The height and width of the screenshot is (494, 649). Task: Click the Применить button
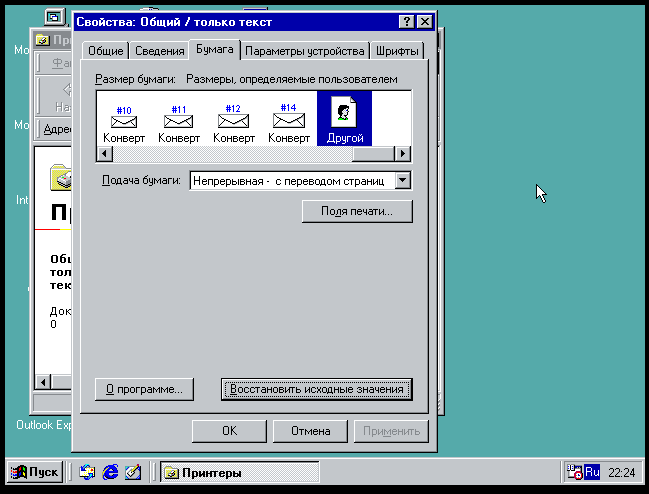pos(391,431)
